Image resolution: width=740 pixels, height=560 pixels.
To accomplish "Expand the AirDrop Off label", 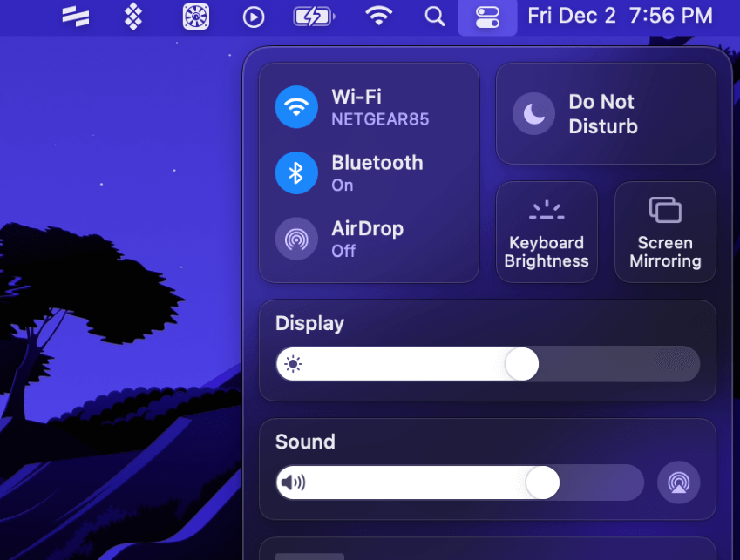I will pos(367,239).
